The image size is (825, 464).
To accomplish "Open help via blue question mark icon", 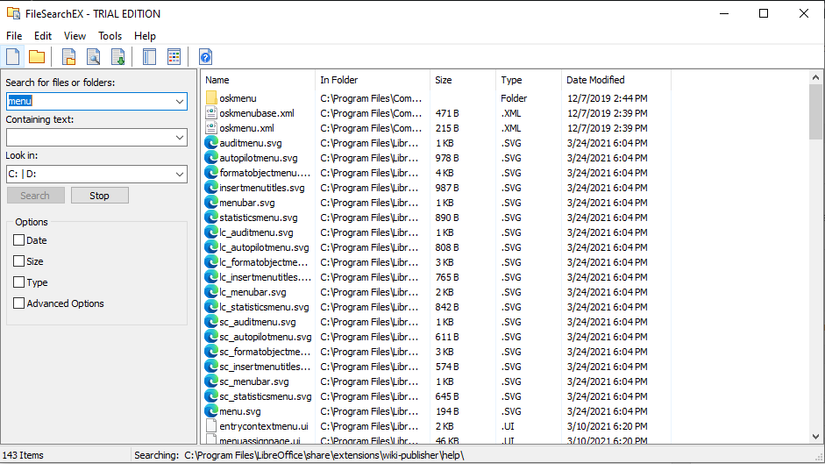I will tap(206, 56).
